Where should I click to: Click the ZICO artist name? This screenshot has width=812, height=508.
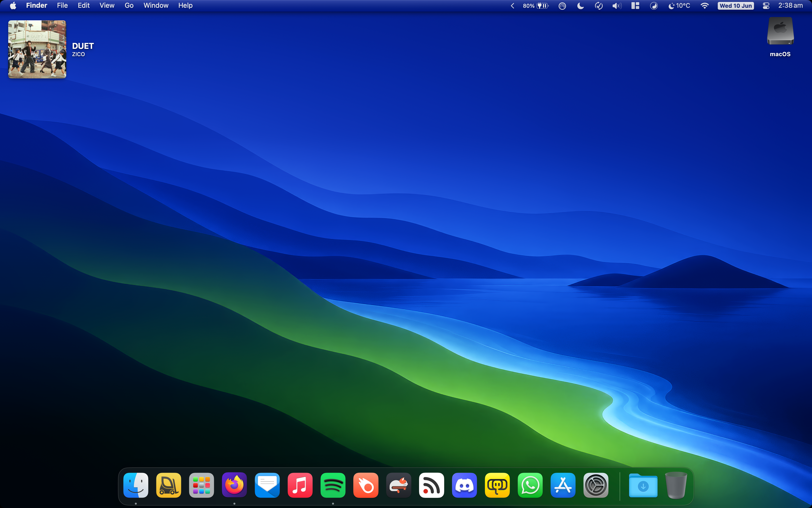78,54
